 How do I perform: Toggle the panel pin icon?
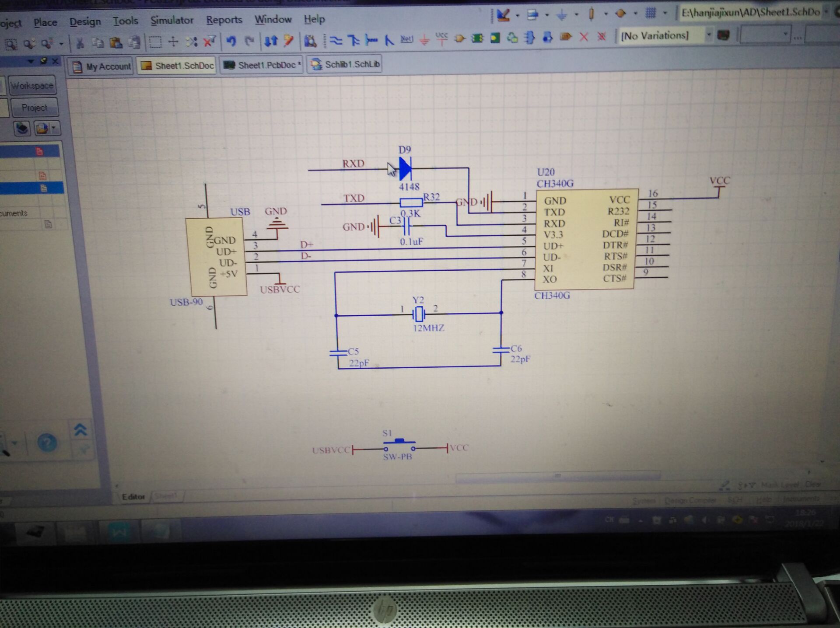(x=43, y=61)
